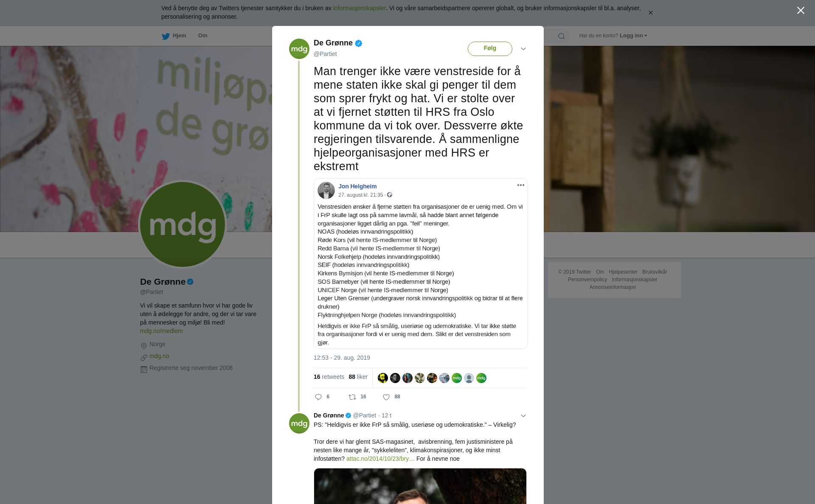Screen dimensions: 815x504
Task: Open the mdg.no/medlem profile link
Action: [x=161, y=331]
